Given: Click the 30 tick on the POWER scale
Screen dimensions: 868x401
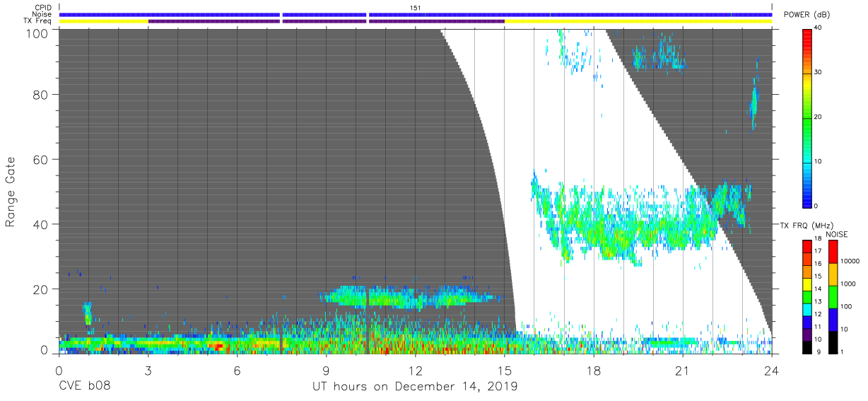Looking at the screenshot, I should [819, 73].
